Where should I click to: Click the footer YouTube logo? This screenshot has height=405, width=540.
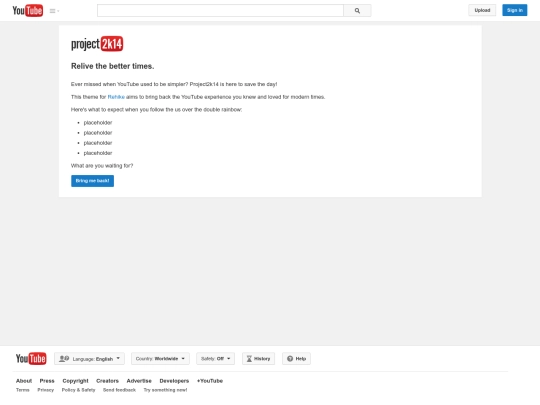(x=31, y=359)
